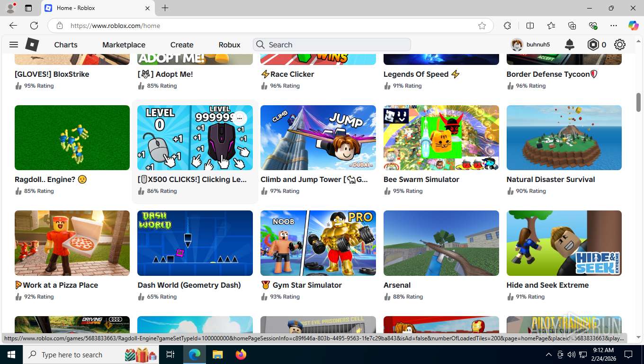Open the Ragdoll.. Engine? game title
Viewport: 644px width, 364px height.
(51, 179)
